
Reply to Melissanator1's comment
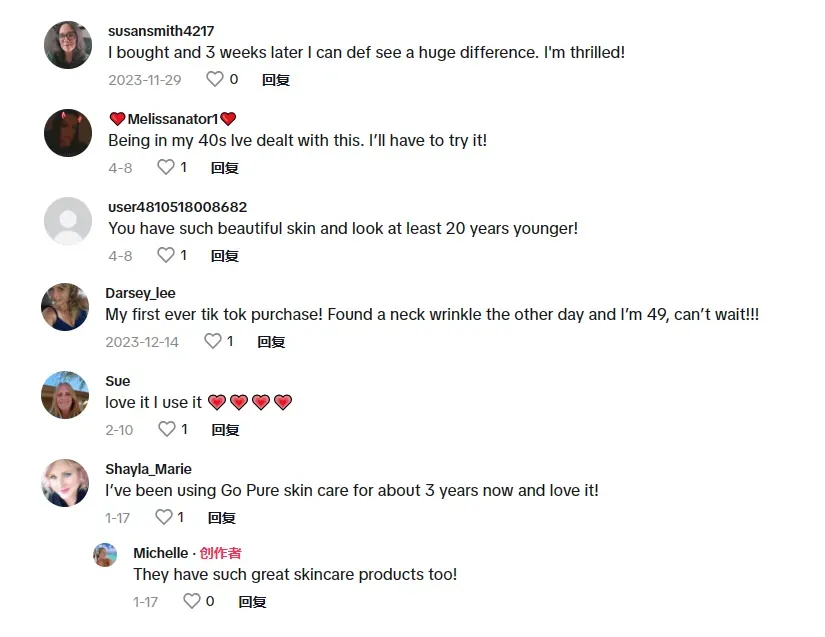click(225, 168)
